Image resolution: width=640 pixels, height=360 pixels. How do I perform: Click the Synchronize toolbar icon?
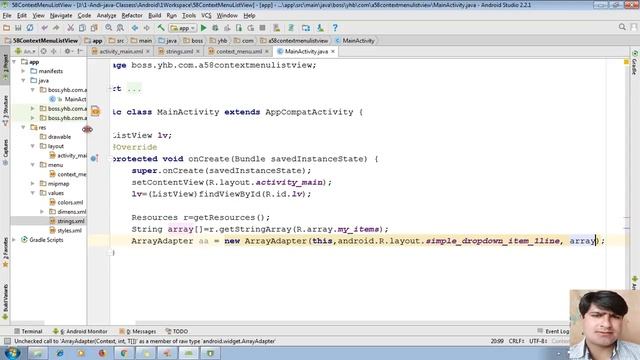(30, 28)
